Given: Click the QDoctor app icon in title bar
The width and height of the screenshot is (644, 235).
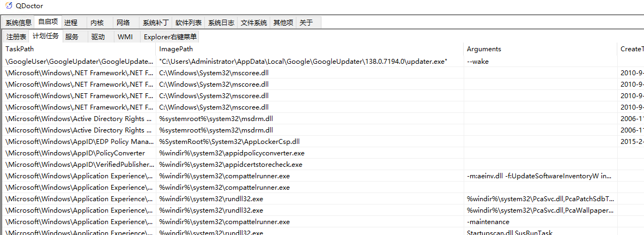Looking at the screenshot, I should click(x=9, y=6).
